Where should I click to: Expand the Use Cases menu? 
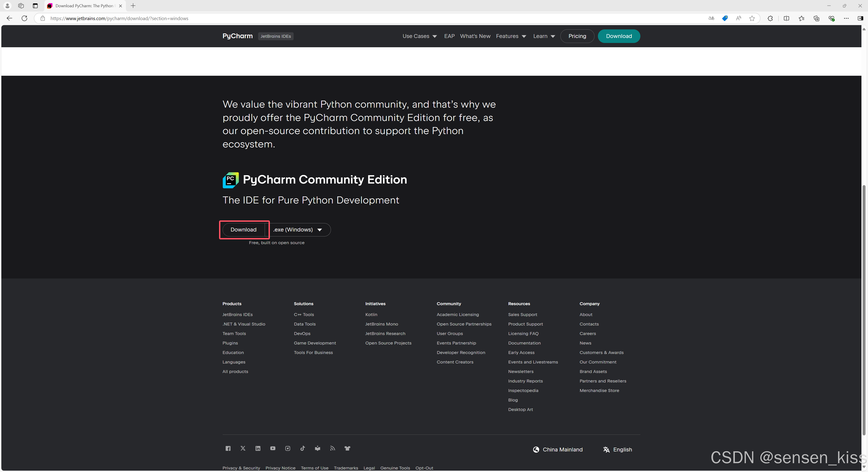point(420,36)
